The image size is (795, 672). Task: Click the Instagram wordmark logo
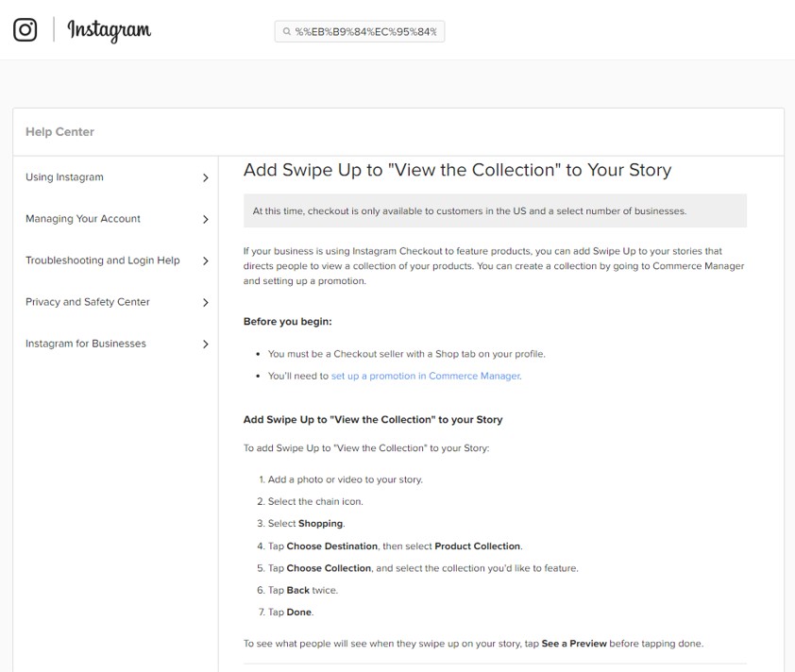[109, 30]
